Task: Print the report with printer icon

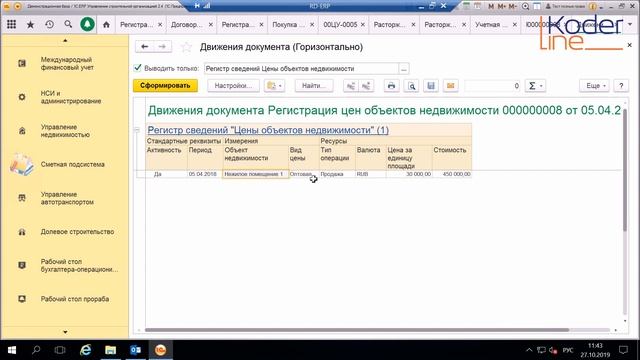Action: coord(391,86)
